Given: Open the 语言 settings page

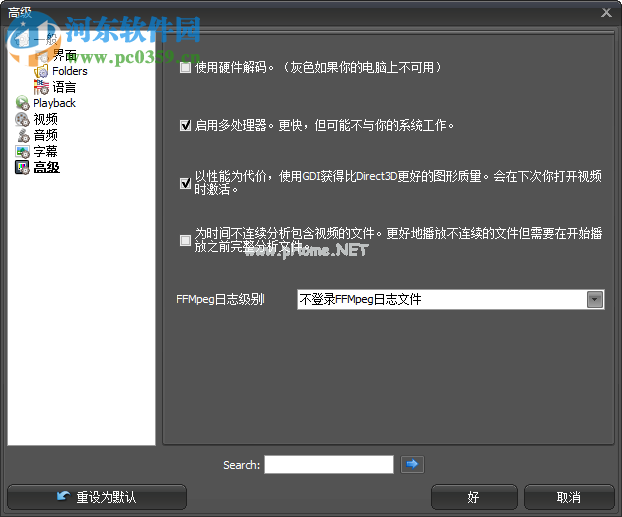Looking at the screenshot, I should (64, 87).
